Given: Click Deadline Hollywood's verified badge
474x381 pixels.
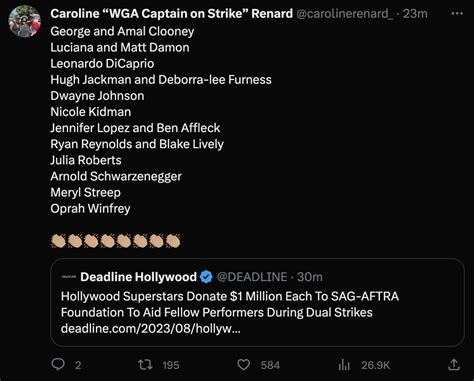Looking at the screenshot, I should [x=206, y=277].
